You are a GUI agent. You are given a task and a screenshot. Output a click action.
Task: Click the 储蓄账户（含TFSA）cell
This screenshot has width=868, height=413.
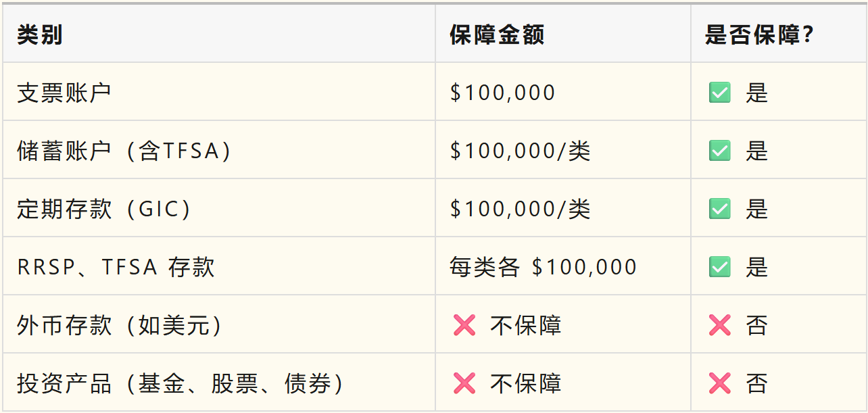coord(219,150)
